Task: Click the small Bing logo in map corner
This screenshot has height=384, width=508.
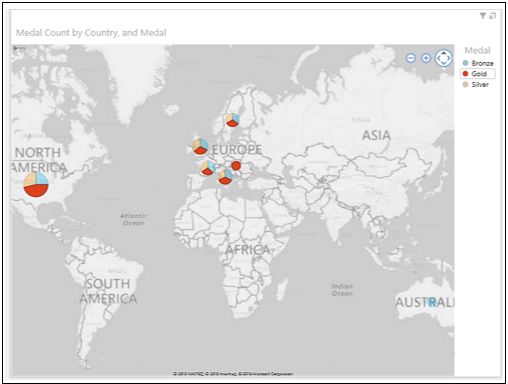Action: [19, 48]
